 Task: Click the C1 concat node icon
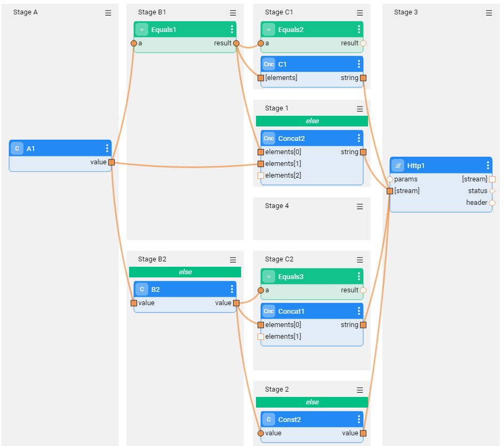269,65
